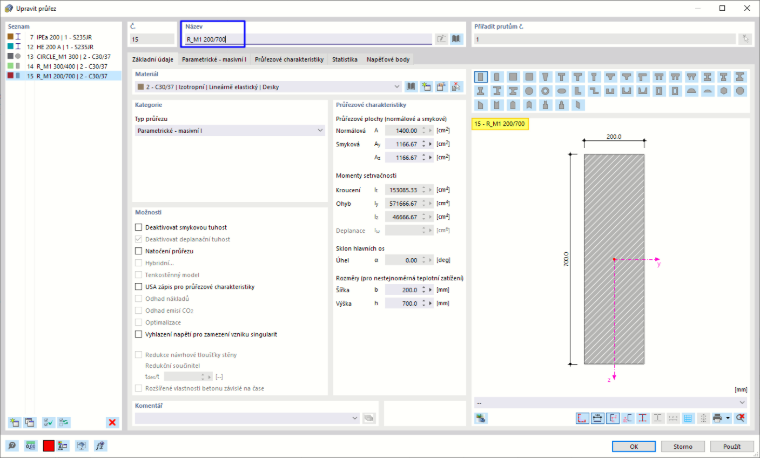Viewport: 760px width, 458px height.
Task: Open Napěťové body tab
Action: tap(388, 59)
